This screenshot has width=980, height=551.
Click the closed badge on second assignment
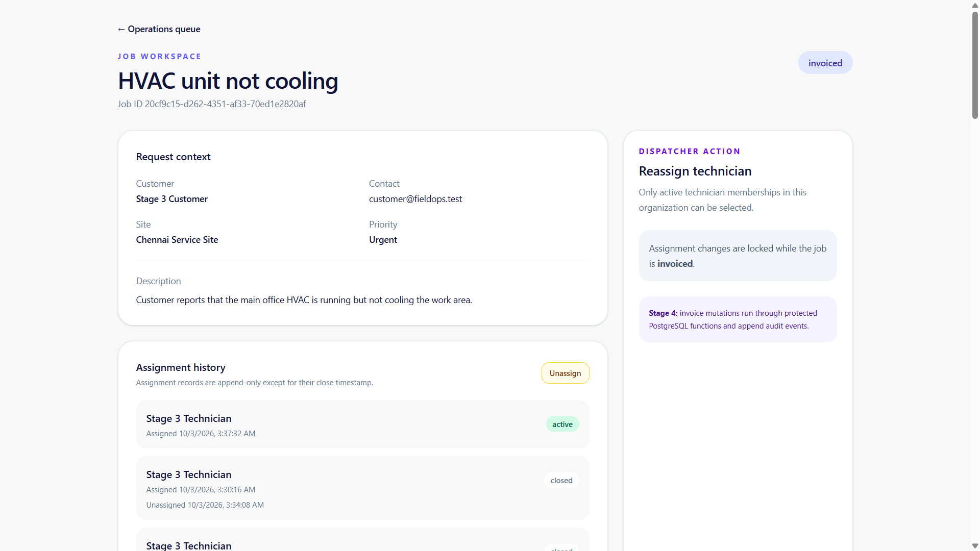(x=561, y=480)
